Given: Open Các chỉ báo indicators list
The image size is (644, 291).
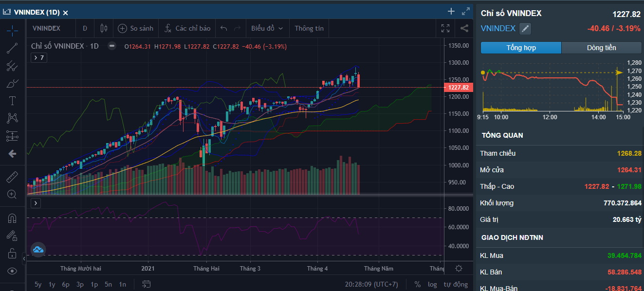Looking at the screenshot, I should (187, 28).
